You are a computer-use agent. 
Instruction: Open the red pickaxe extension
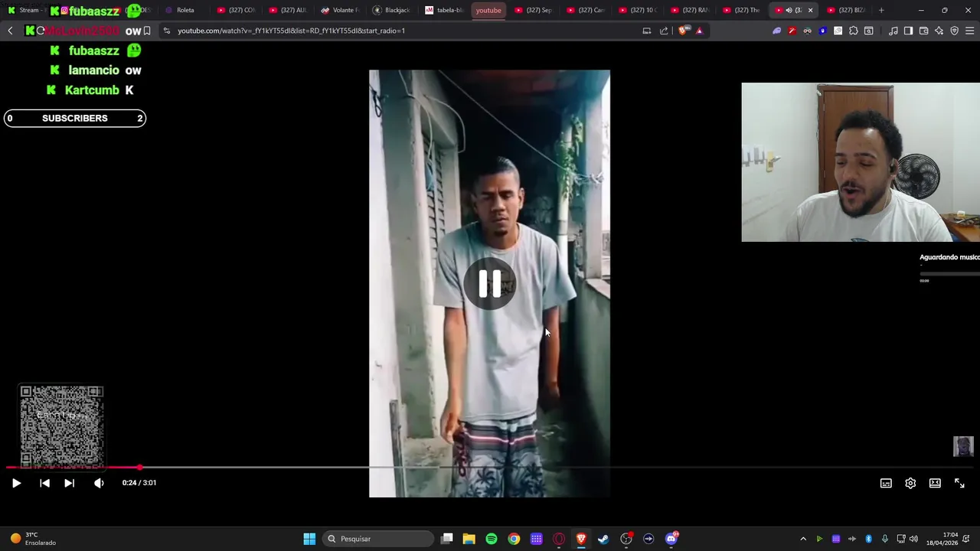point(792,31)
